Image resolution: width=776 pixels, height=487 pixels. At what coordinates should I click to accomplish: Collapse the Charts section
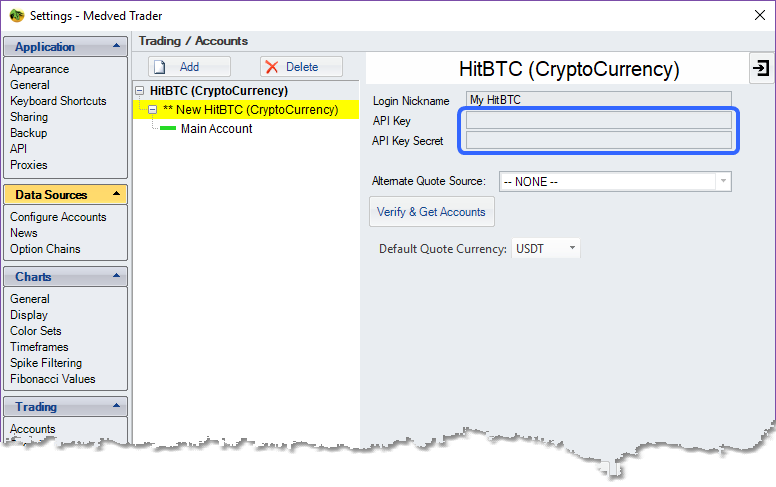tap(116, 276)
